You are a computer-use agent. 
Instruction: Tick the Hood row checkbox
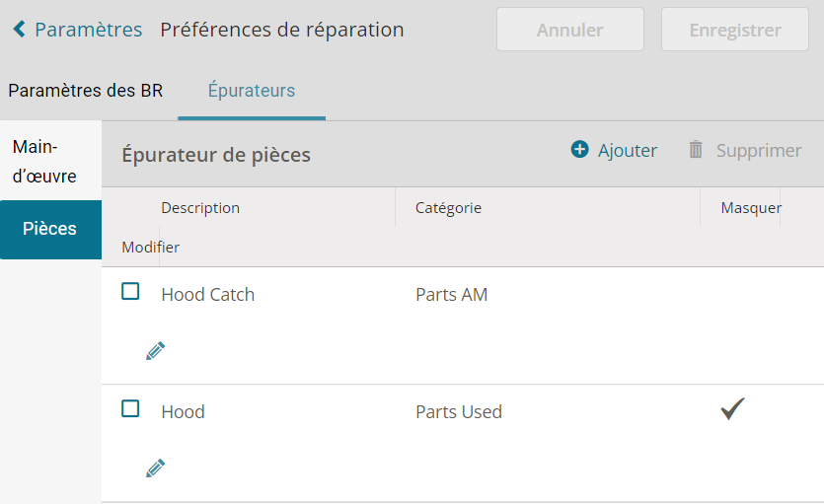(x=130, y=408)
